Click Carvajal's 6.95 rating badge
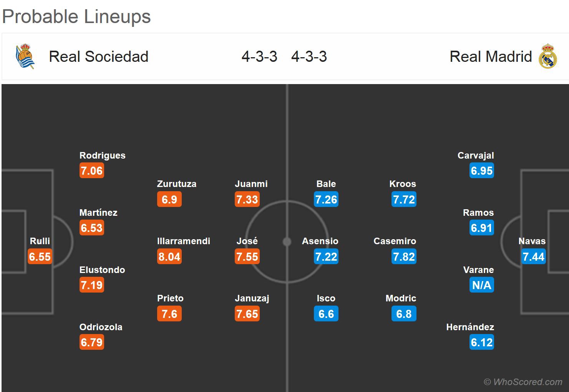 click(x=481, y=171)
